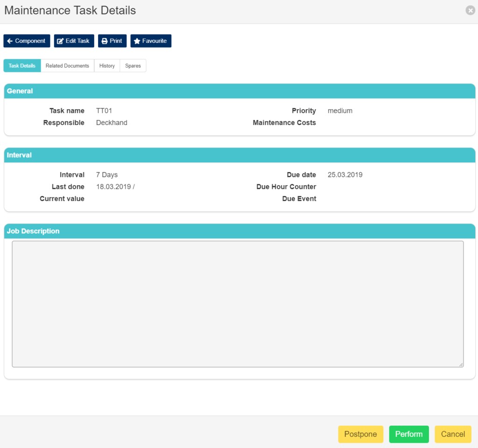Viewport: 478px width, 448px height.
Task: Click the Due date label
Action: [x=301, y=175]
